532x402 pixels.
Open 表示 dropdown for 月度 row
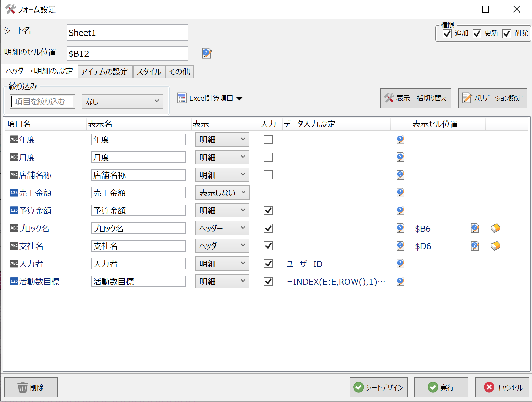pos(222,157)
